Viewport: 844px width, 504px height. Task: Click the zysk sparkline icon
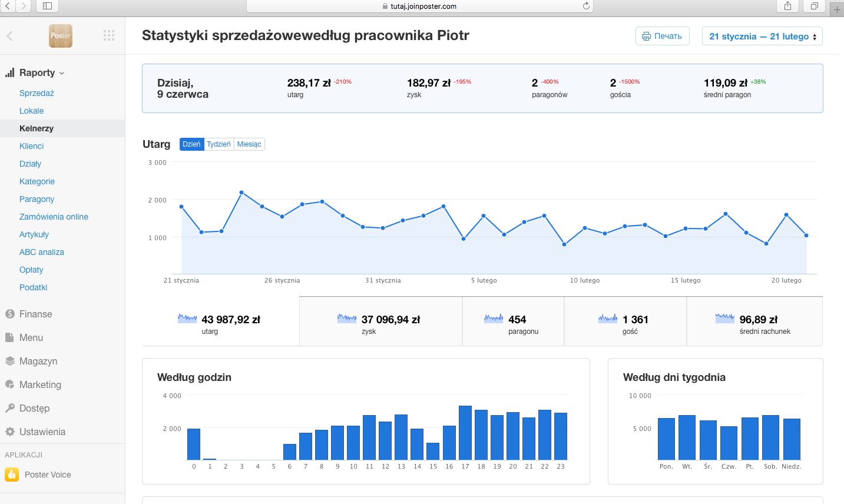click(347, 319)
